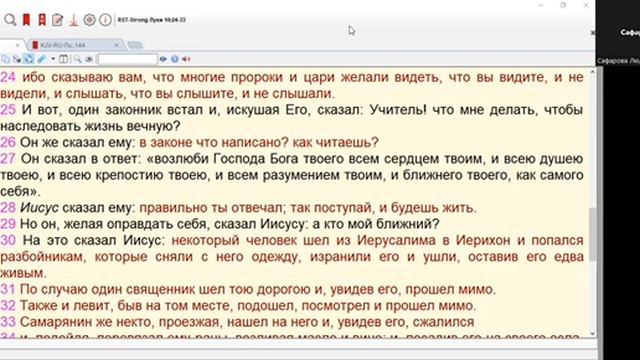640x360 pixels.
Task: Click verse number 32
Action: pos(8,306)
